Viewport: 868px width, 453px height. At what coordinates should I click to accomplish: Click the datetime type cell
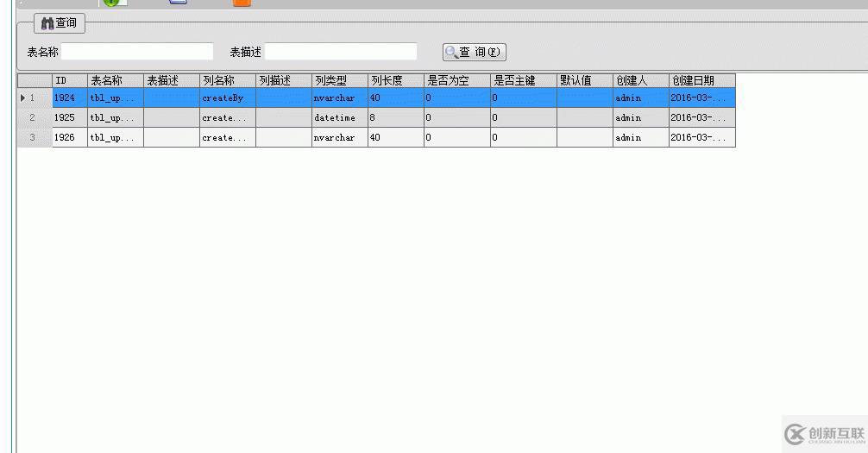tap(340, 118)
